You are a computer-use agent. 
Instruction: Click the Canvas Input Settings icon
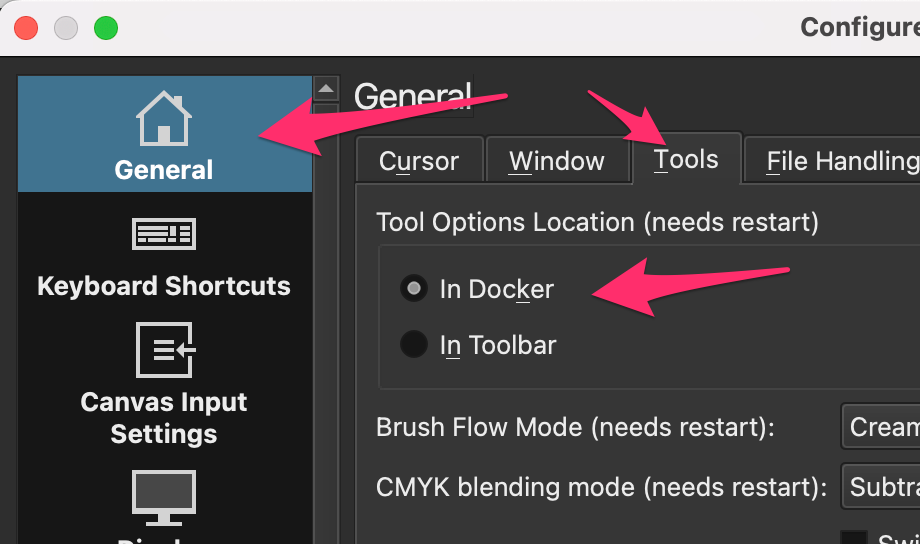[164, 351]
